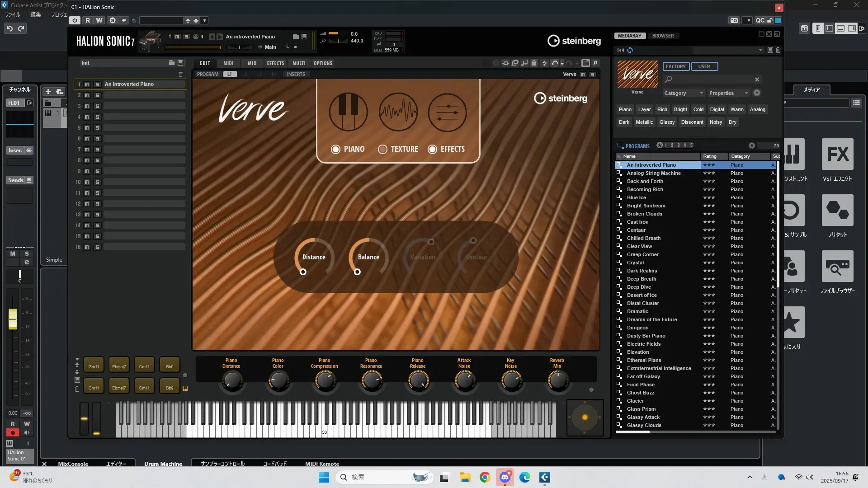Click the piano keys icon in Verve
Screen dimensions: 868x488
pos(348,112)
